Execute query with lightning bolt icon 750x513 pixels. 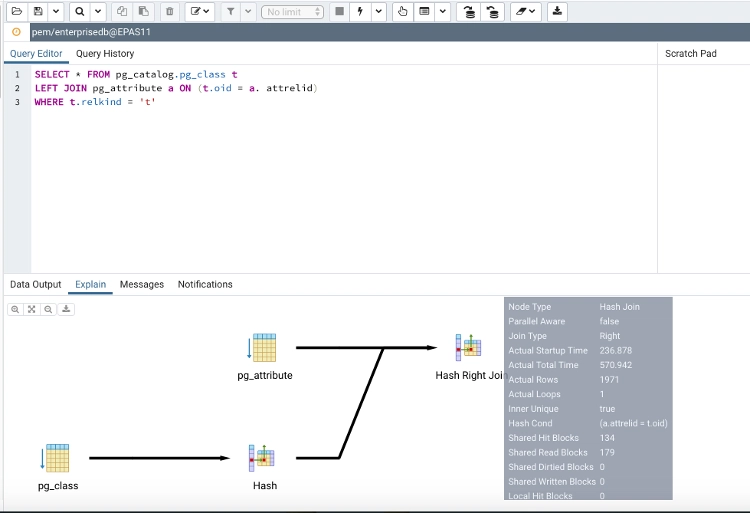360,11
